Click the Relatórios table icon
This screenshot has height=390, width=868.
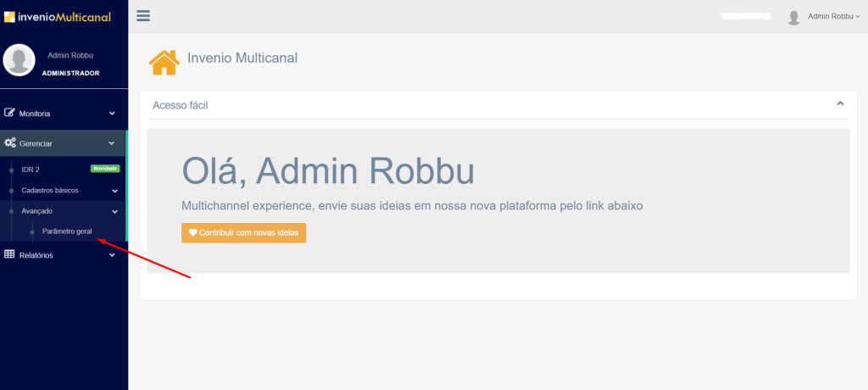point(10,254)
